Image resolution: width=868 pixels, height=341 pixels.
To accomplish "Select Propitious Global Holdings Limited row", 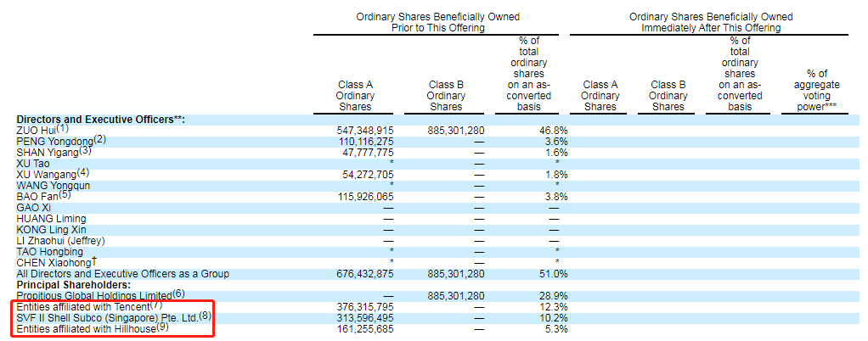I will 100,296.
